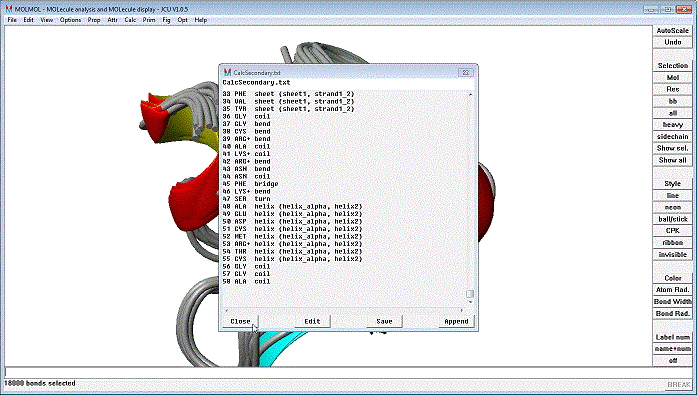This screenshot has height=395, width=697.
Task: Click the vertical scrollbar up arrow
Action: [470, 95]
